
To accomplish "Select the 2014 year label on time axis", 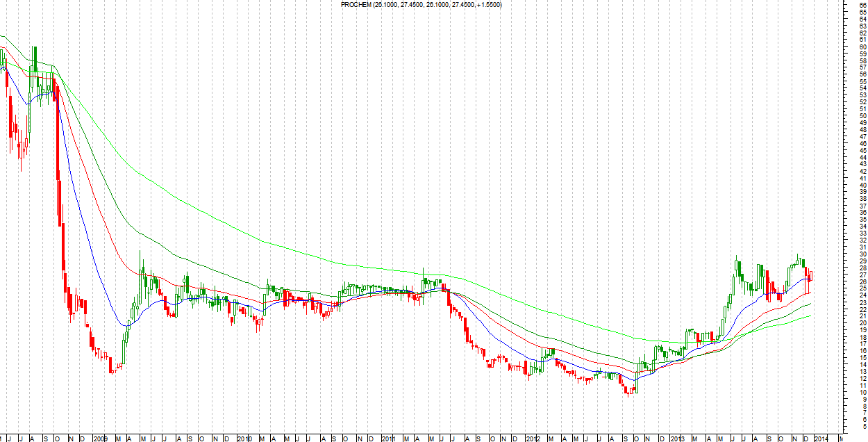I will 820,439.
